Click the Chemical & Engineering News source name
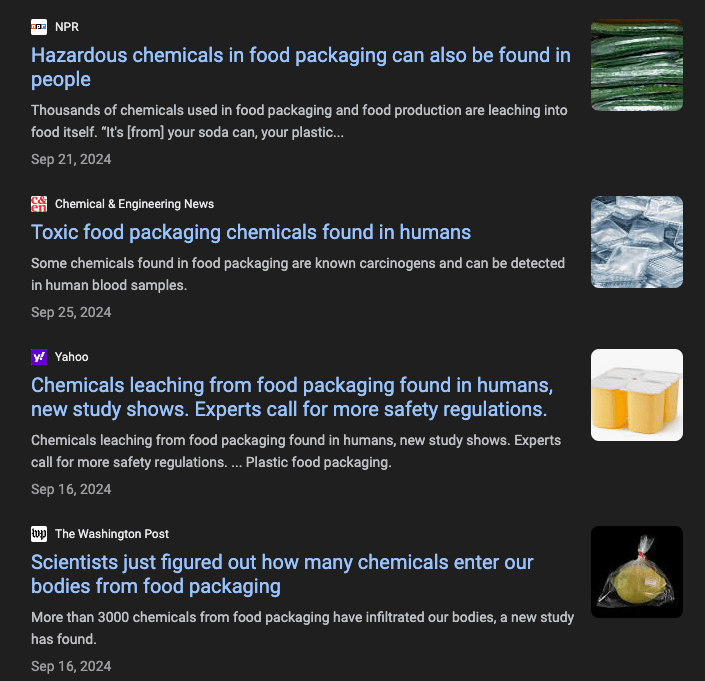This screenshot has width=705, height=681. tap(134, 204)
